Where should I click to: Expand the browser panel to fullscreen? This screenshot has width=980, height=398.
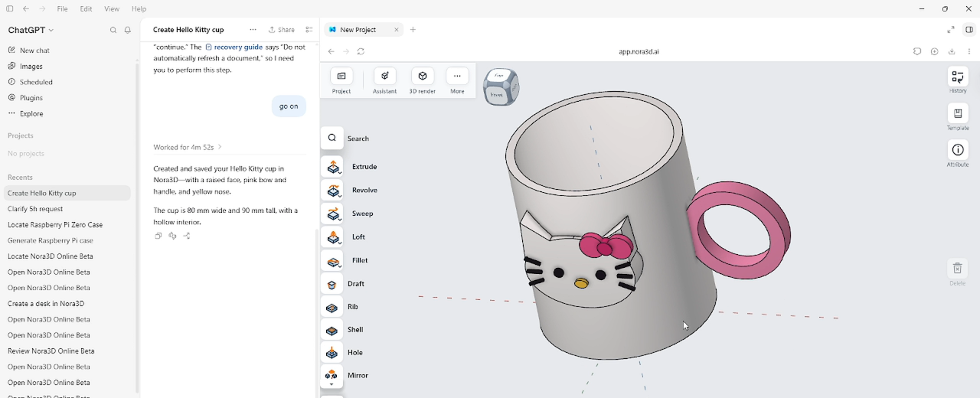point(951,30)
